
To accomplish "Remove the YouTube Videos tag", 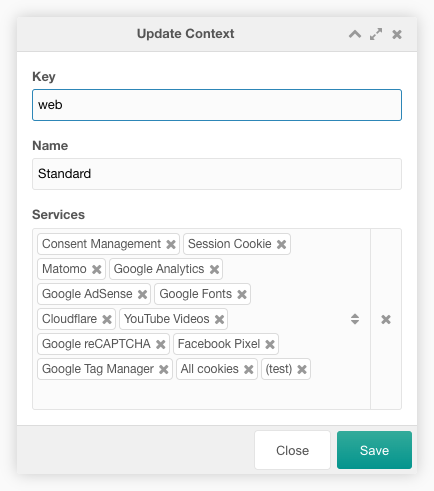I will tap(219, 319).
